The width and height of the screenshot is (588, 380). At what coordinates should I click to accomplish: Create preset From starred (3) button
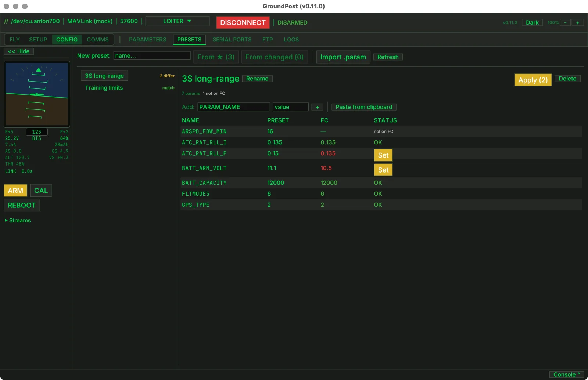point(216,57)
